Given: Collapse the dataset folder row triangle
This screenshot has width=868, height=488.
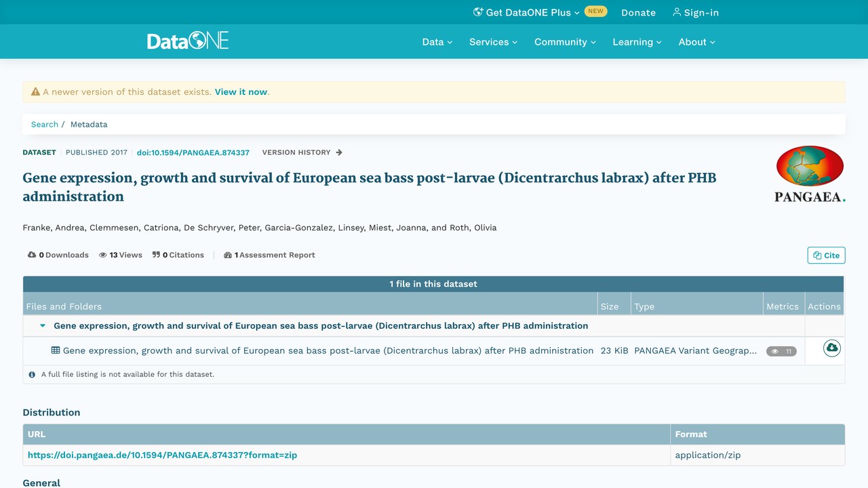Looking at the screenshot, I should click(43, 326).
